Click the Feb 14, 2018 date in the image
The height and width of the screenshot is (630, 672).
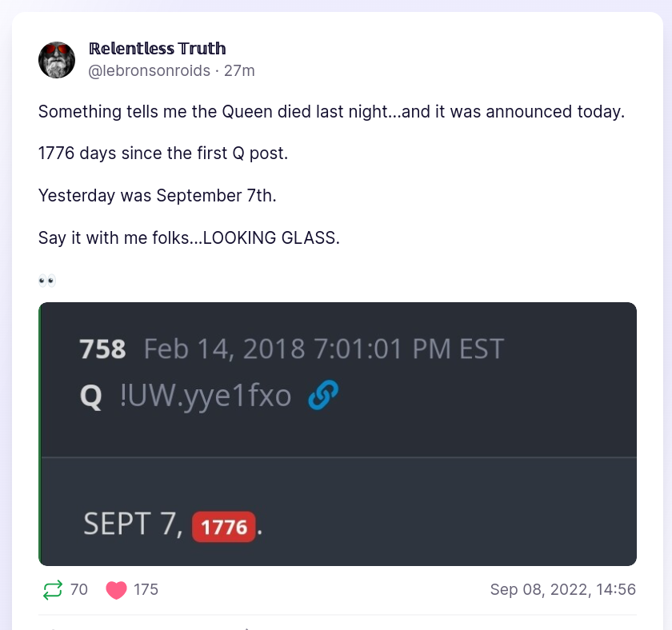[x=224, y=349]
